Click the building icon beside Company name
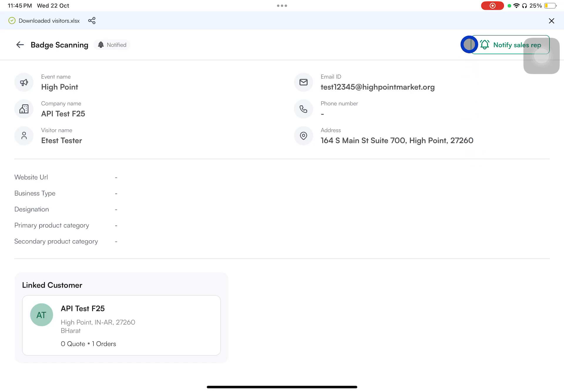This screenshot has height=392, width=564. click(24, 109)
